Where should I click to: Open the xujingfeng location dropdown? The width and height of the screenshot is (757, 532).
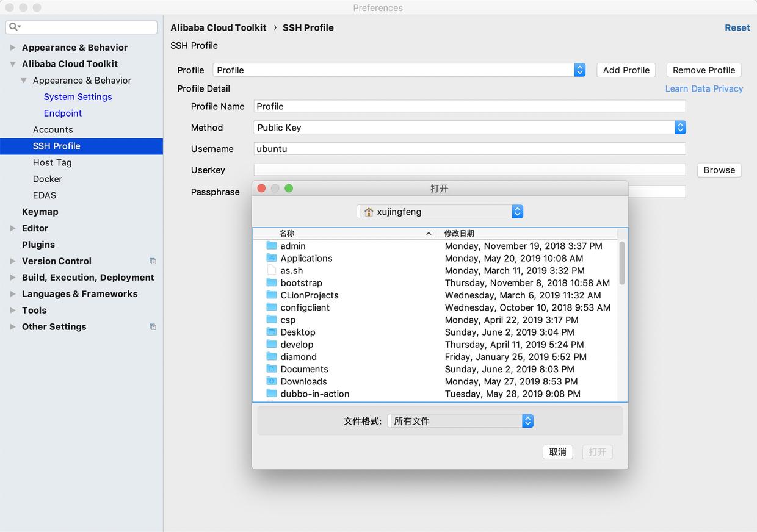[x=440, y=212]
